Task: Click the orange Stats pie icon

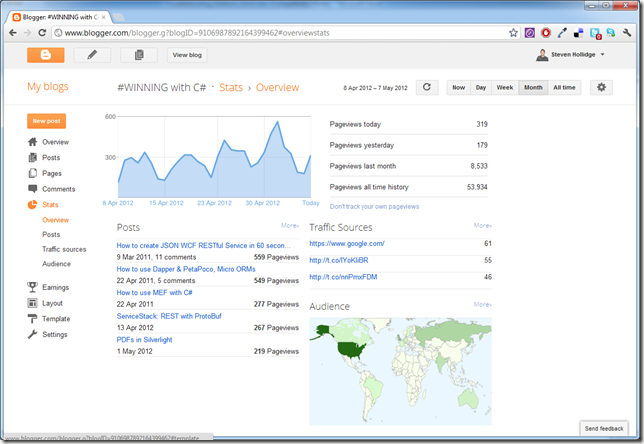Action: [32, 205]
